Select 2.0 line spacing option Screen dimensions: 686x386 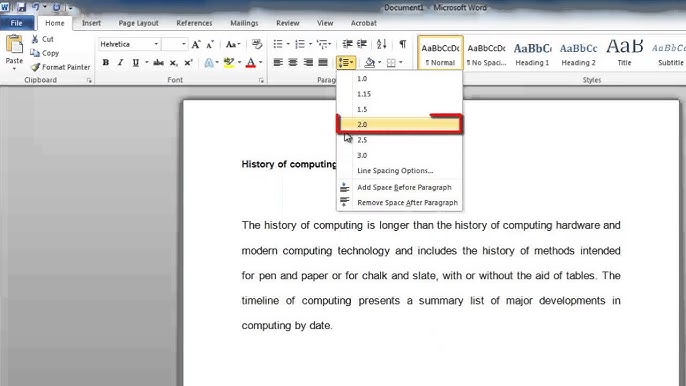click(399, 124)
